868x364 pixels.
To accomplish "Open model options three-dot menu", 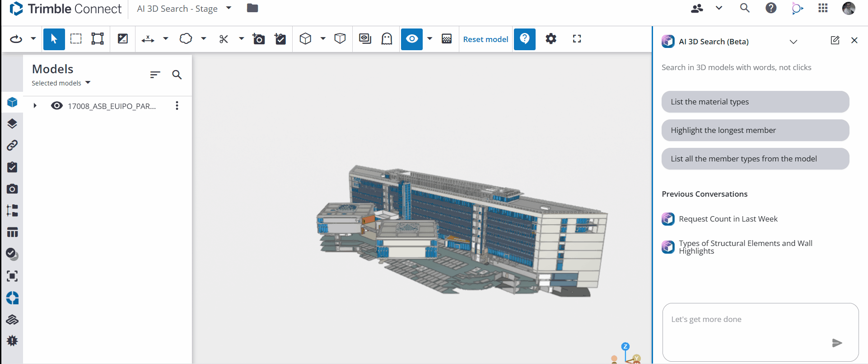I will click(177, 106).
